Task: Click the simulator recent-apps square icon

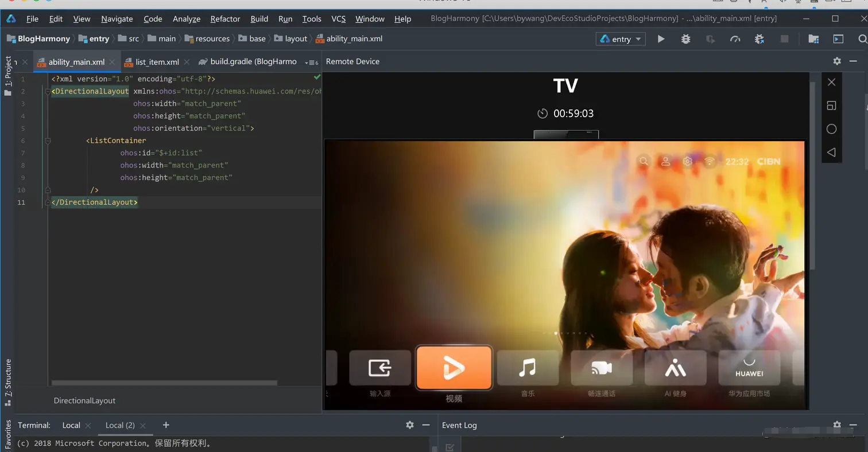Action: 831,106
